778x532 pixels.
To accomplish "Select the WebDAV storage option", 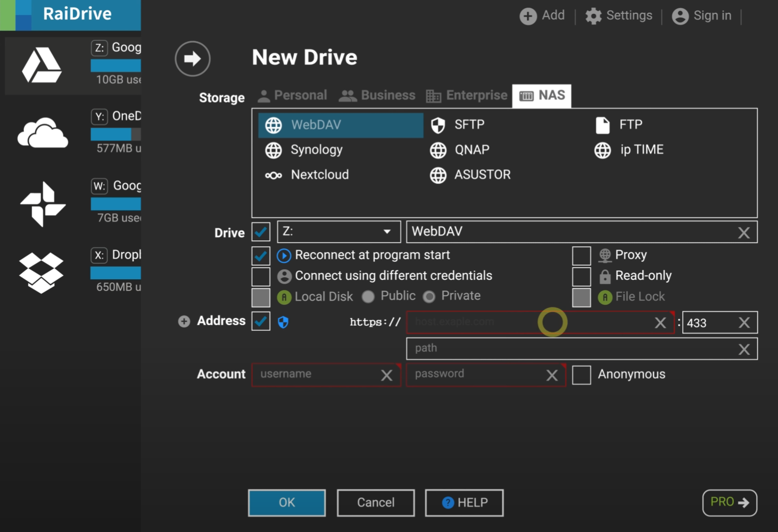I will coord(341,125).
